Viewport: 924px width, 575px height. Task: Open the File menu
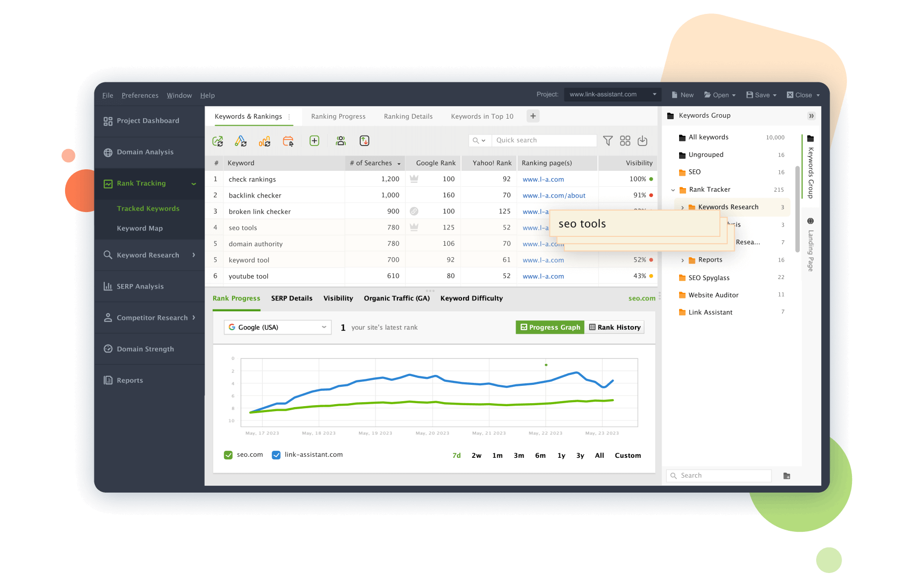pyautogui.click(x=108, y=95)
